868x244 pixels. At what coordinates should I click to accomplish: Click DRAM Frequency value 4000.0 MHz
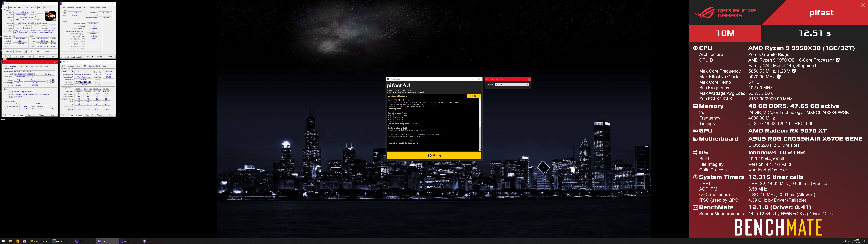click(93, 24)
